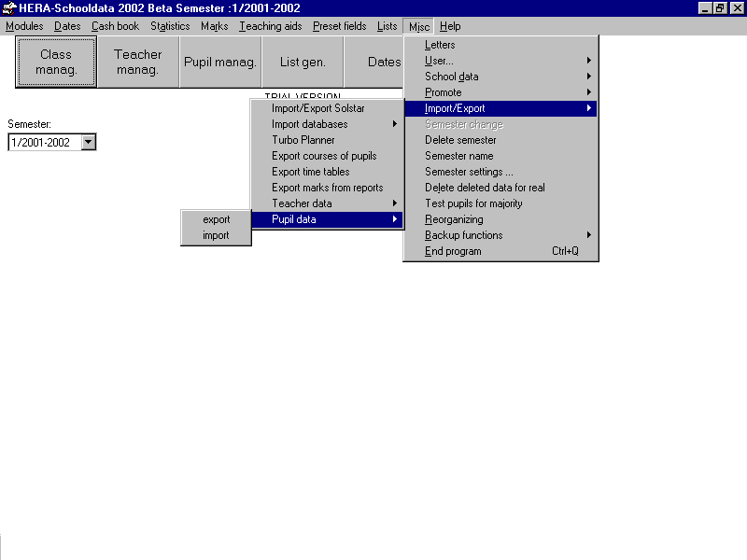
Task: Click the Dates toolbar button
Action: click(374, 62)
